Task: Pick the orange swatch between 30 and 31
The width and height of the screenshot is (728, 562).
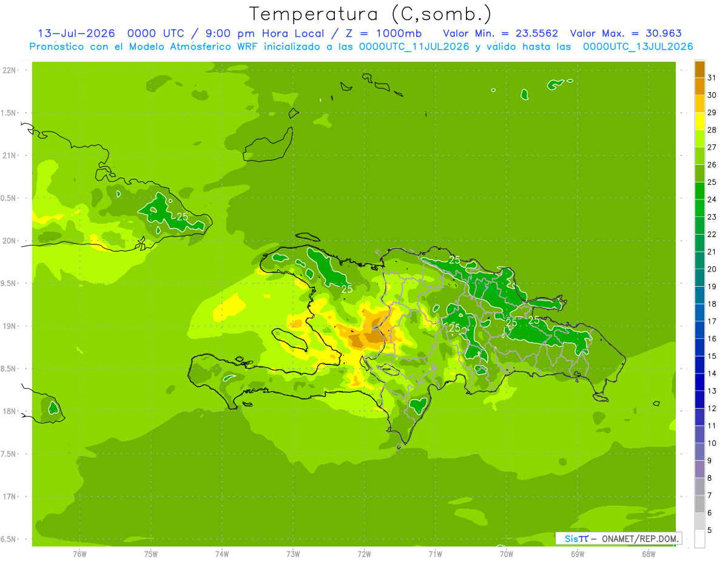Action: point(699,86)
